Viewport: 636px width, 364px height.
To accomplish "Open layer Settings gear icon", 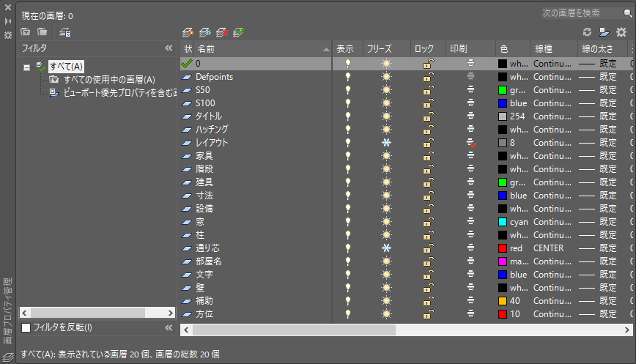I will (x=621, y=32).
